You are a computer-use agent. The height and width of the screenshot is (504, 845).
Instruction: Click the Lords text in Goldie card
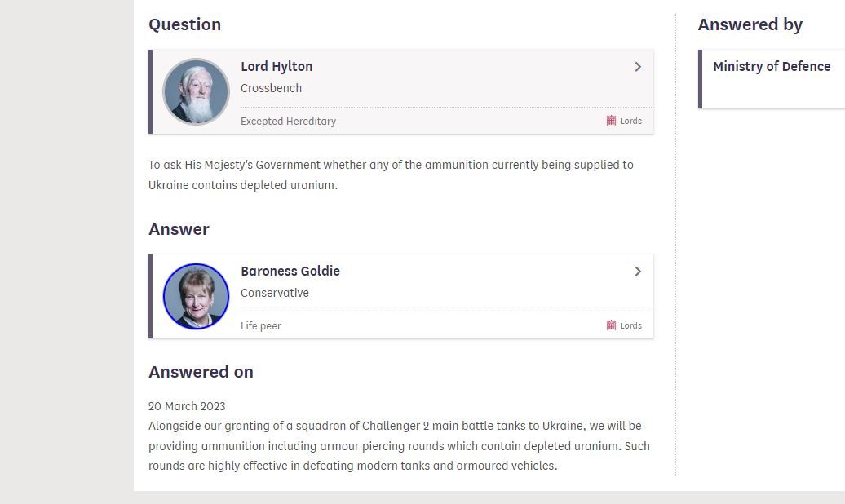point(630,325)
